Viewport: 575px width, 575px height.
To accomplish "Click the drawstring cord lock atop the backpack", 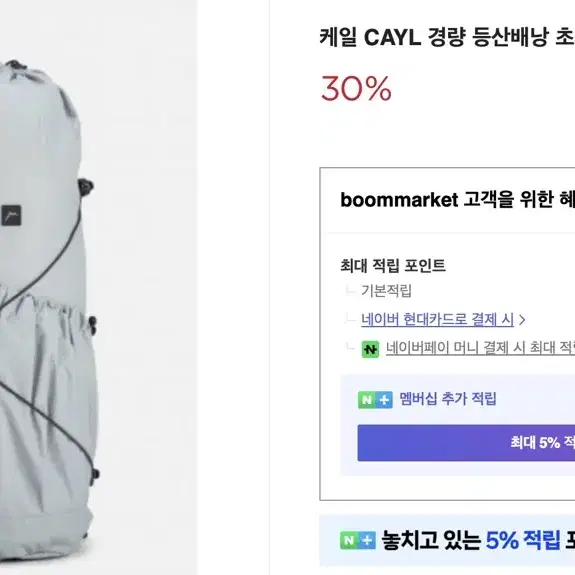I will 17,66.
